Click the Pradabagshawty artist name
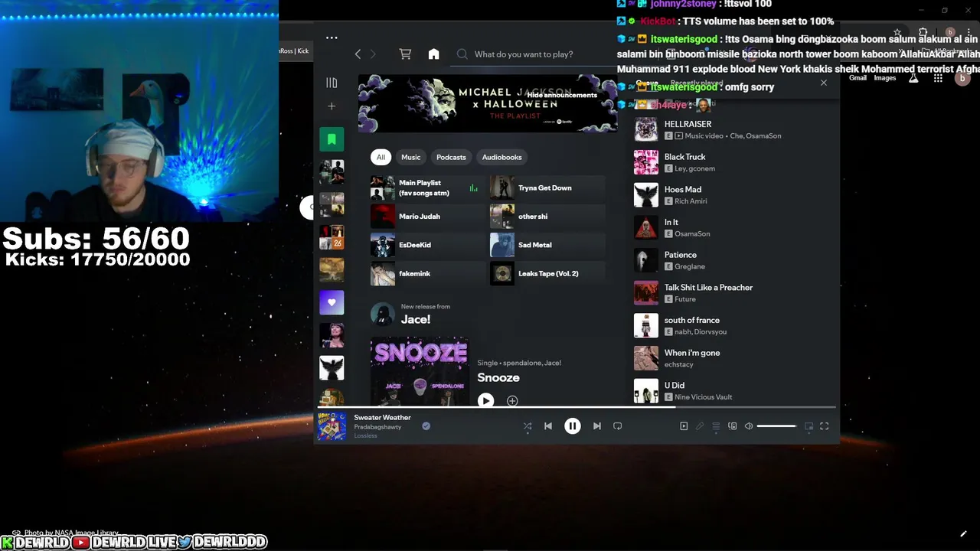The height and width of the screenshot is (551, 980). pos(377,427)
